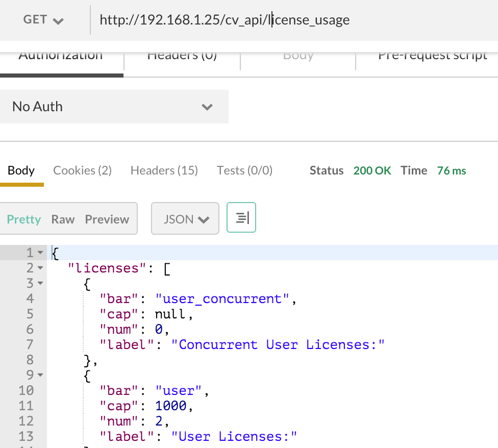Fold the second license object on line 9
This screenshot has width=498, height=448.
40,376
